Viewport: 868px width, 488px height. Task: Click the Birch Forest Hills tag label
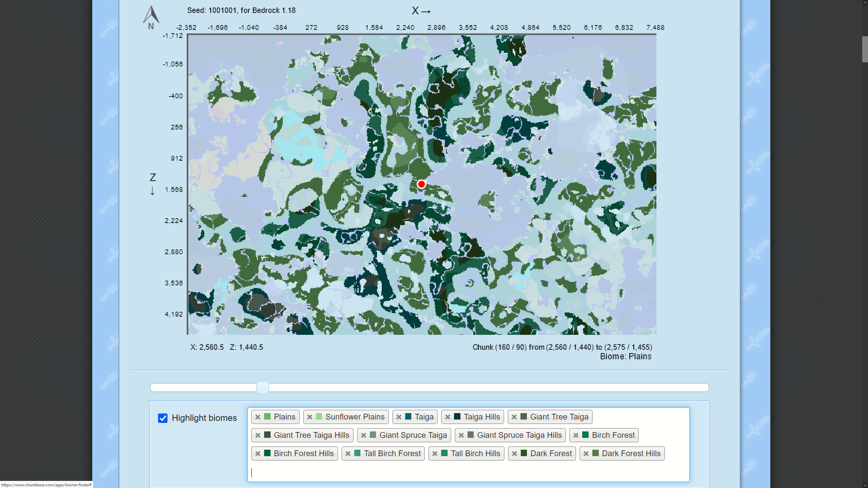click(x=303, y=453)
